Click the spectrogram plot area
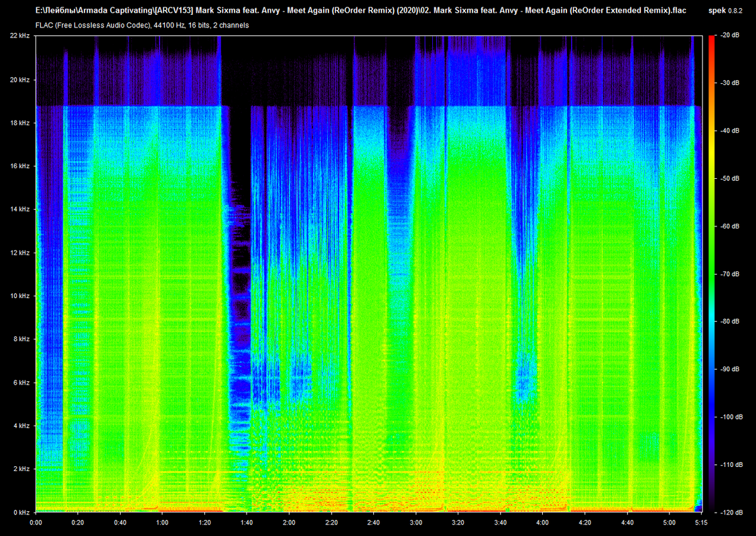Image resolution: width=756 pixels, height=536 pixels. coord(369,274)
